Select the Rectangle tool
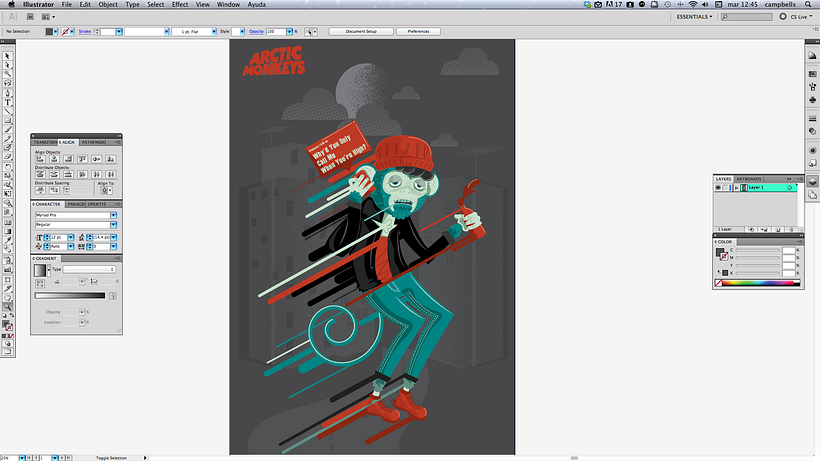 click(x=7, y=120)
